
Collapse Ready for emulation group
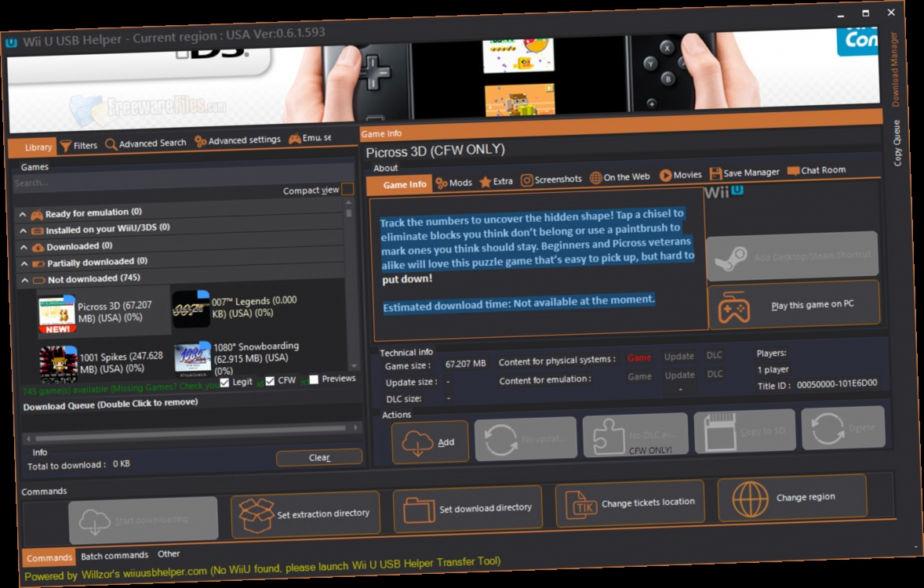(x=23, y=215)
